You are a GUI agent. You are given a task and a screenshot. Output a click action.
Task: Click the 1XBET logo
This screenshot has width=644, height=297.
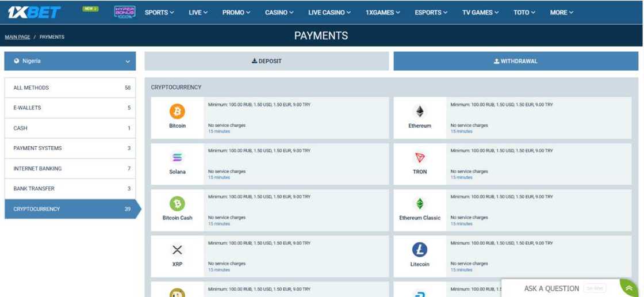34,12
